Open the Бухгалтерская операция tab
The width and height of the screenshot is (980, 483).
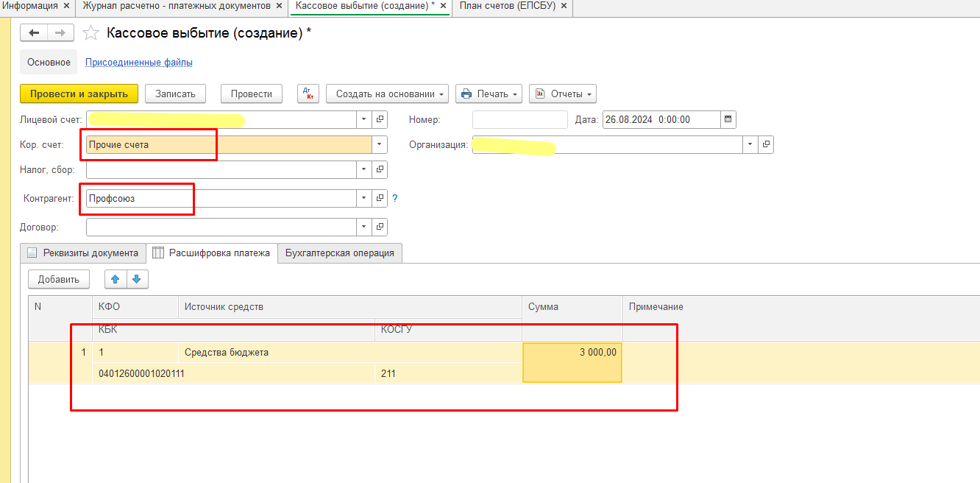coord(340,253)
